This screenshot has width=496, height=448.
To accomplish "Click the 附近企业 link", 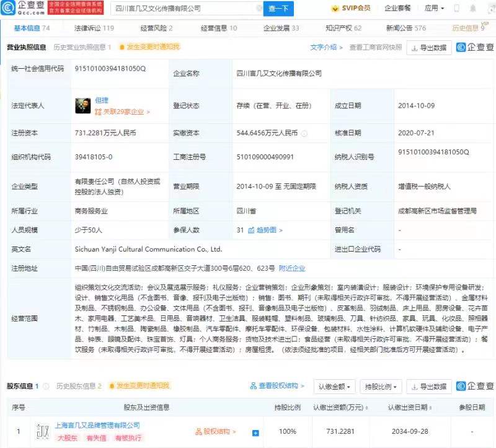I will click(292, 268).
